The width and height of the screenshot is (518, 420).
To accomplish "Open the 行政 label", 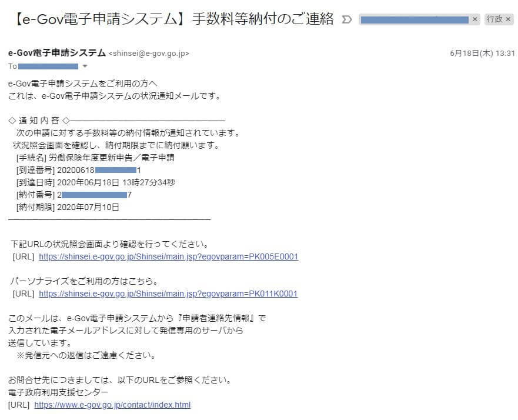I will (x=494, y=19).
